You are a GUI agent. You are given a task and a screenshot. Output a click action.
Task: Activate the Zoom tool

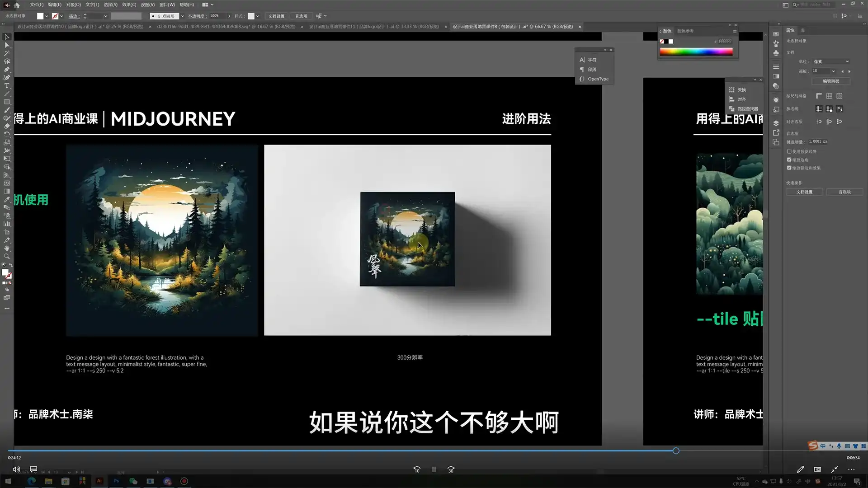click(x=7, y=256)
